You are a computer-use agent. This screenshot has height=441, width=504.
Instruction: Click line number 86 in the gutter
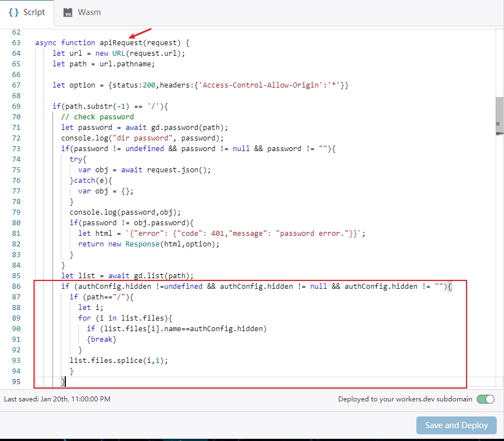pos(16,287)
